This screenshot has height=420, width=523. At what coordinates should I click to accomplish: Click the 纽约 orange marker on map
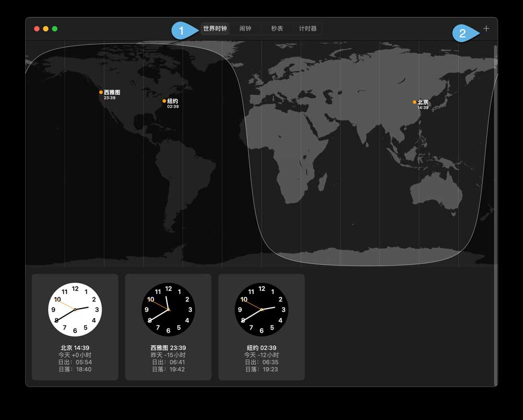click(164, 101)
